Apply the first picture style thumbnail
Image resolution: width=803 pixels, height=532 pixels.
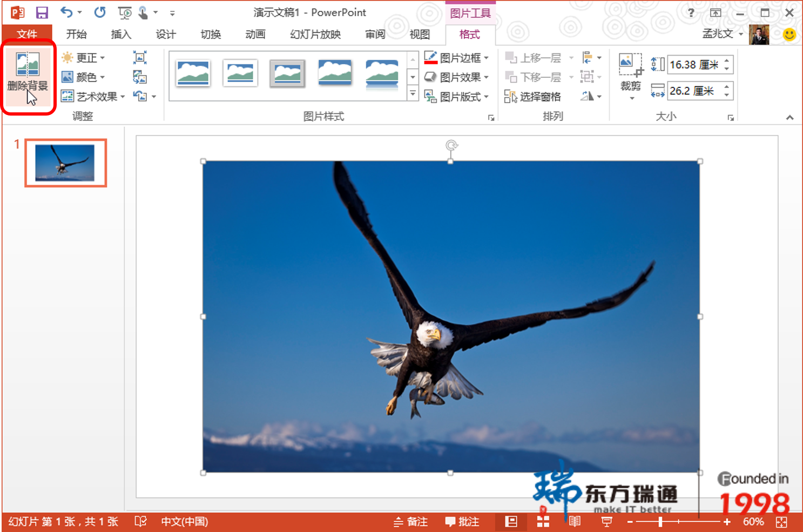point(193,73)
